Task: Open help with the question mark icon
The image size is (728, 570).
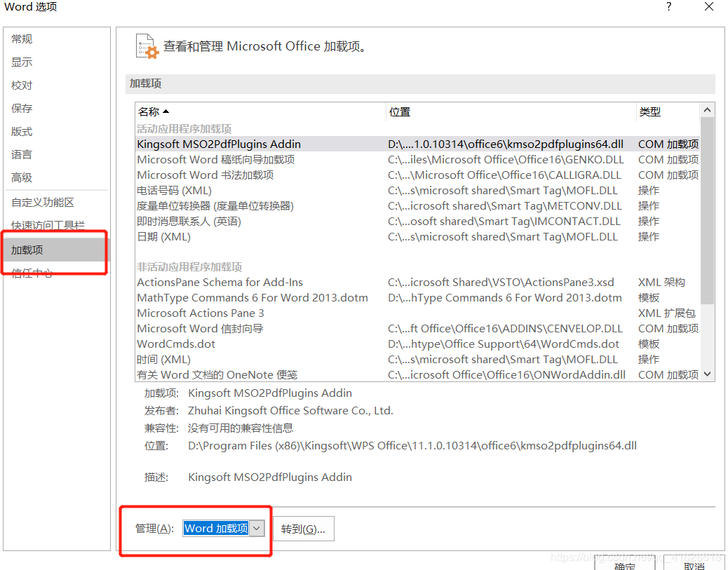Action: click(x=668, y=7)
